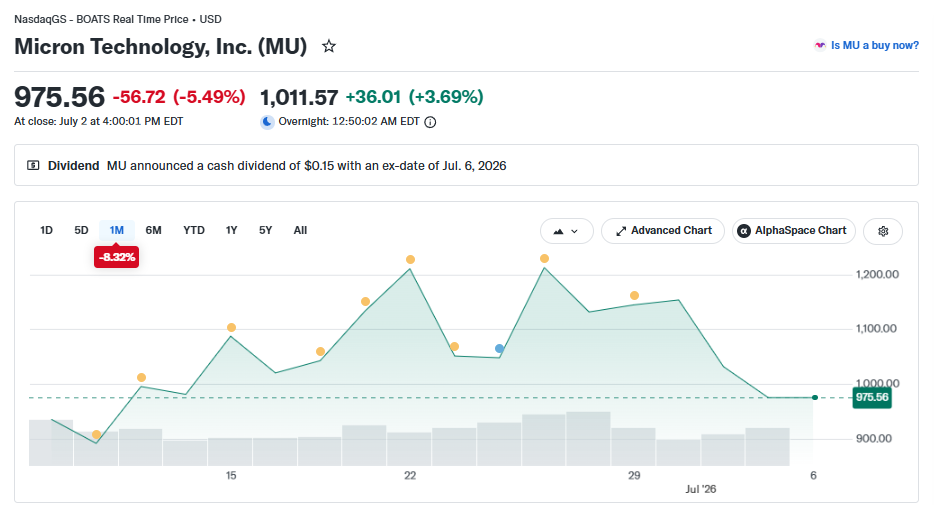Click the Jul '26 axis label
Viewport: 934px width, 505px height.
click(700, 489)
